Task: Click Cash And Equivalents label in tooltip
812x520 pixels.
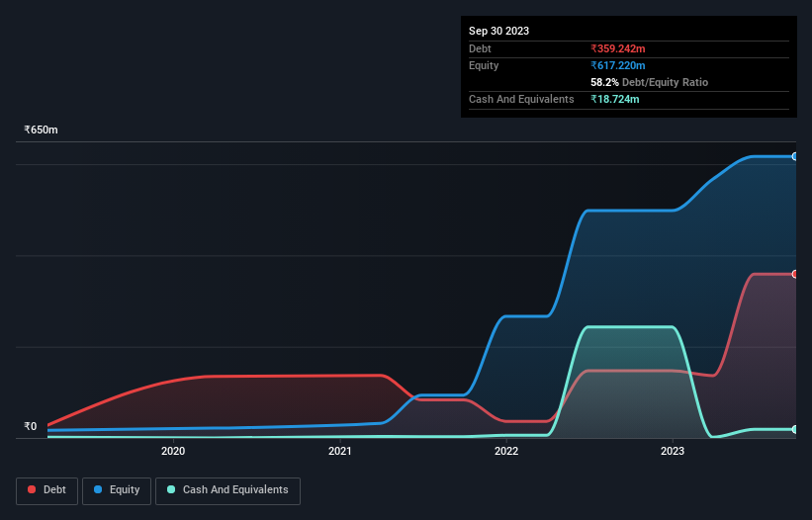Action: 521,99
